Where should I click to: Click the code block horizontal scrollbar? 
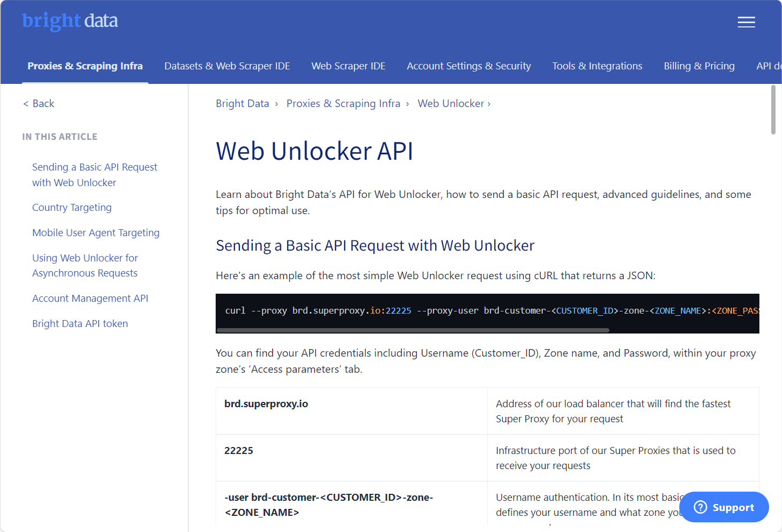coord(413,330)
